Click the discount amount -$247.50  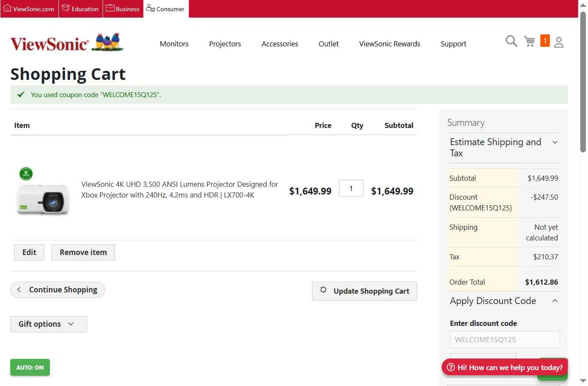[x=544, y=197]
